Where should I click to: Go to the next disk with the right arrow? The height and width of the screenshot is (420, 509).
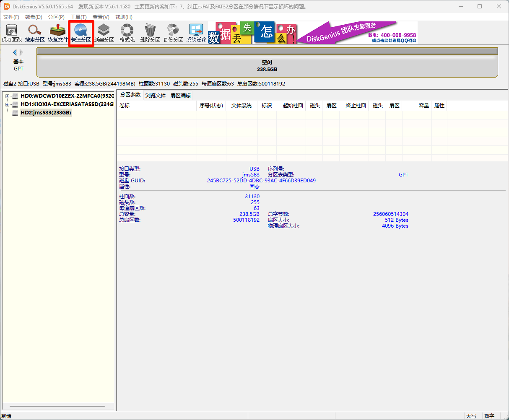tap(21, 52)
